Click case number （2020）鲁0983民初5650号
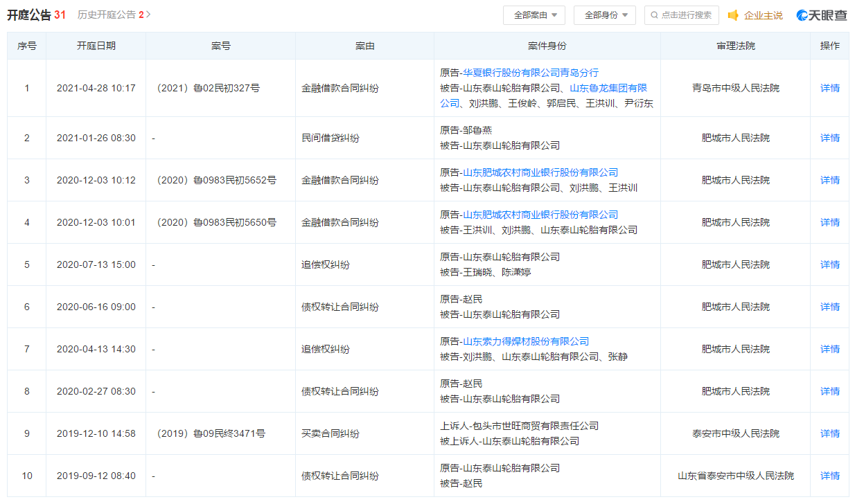The height and width of the screenshot is (504, 855). click(x=214, y=222)
